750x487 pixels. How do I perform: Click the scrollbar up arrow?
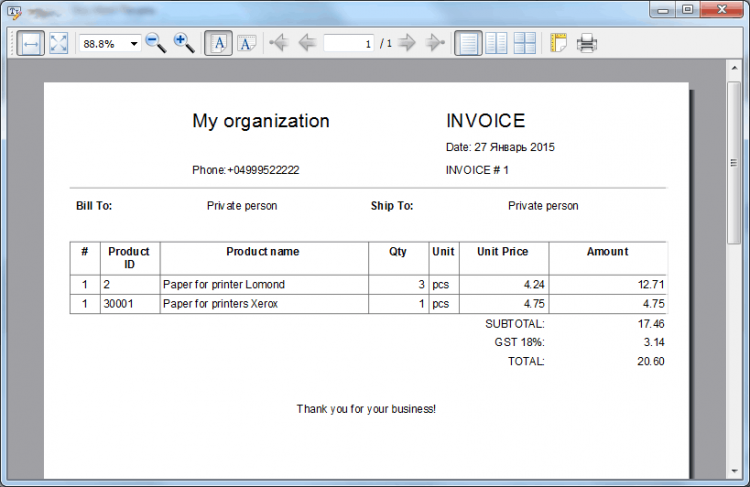coord(734,68)
